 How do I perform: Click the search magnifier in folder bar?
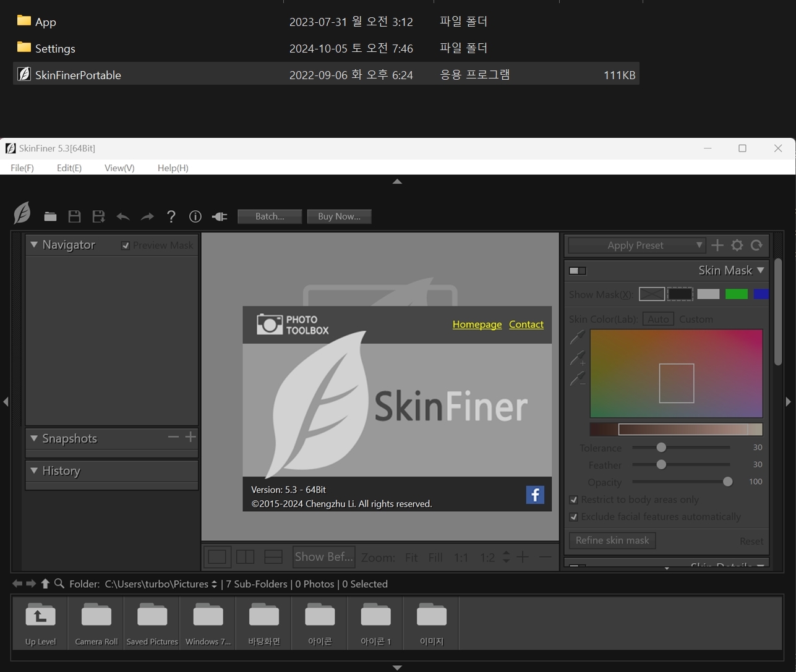click(x=59, y=584)
